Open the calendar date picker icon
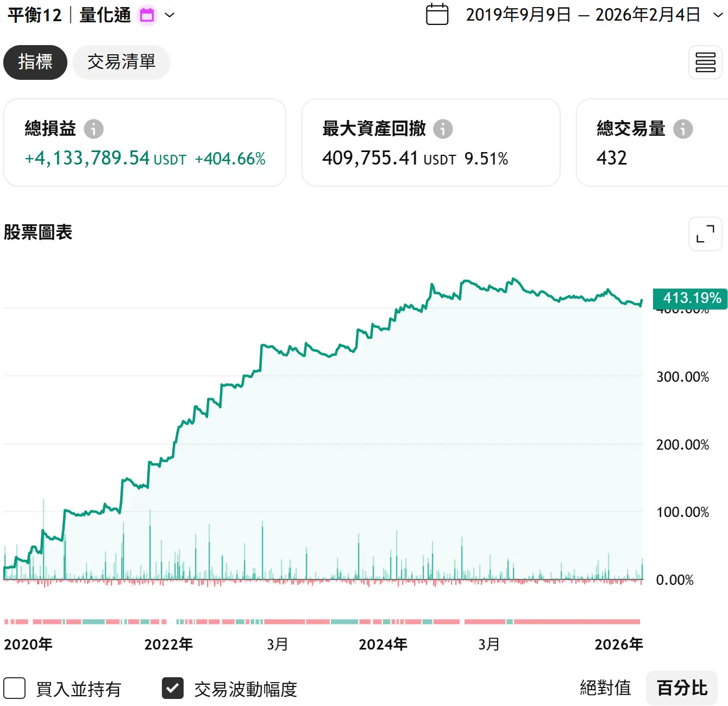Screen dimensions: 728x706 pyautogui.click(x=437, y=15)
